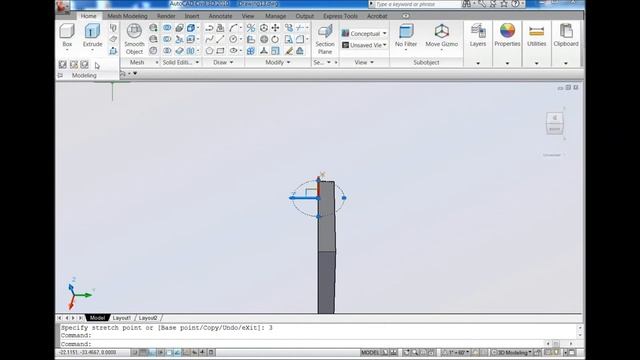Click the Modeling panel title
640x360 pixels.
84,76
